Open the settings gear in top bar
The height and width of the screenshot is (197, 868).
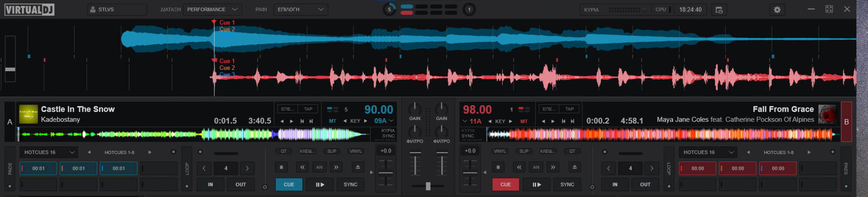(x=777, y=10)
